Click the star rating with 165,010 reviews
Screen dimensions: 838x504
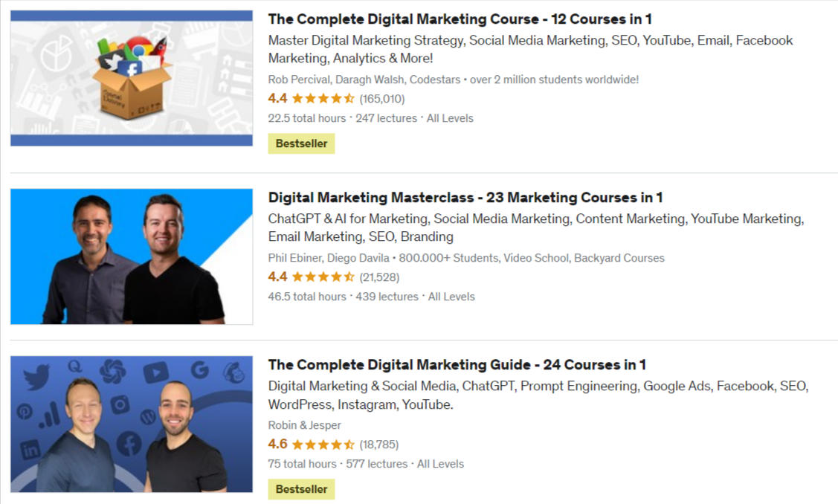click(323, 98)
